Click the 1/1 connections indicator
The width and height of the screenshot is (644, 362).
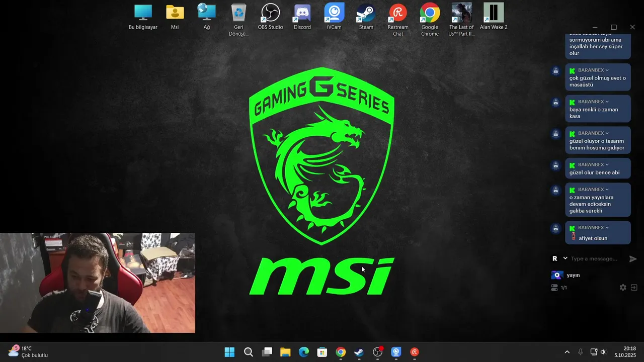pyautogui.click(x=559, y=288)
